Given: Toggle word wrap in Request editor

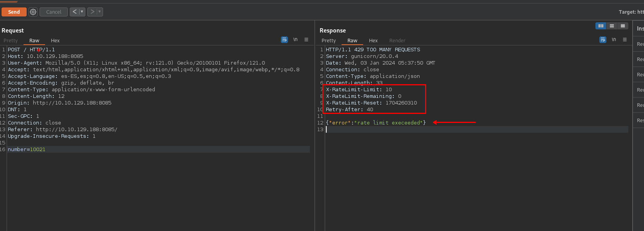Looking at the screenshot, I should (284, 40).
